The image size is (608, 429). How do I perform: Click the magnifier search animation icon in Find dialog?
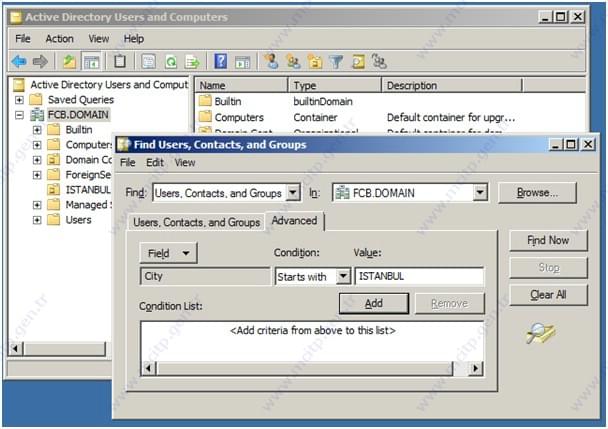point(541,333)
